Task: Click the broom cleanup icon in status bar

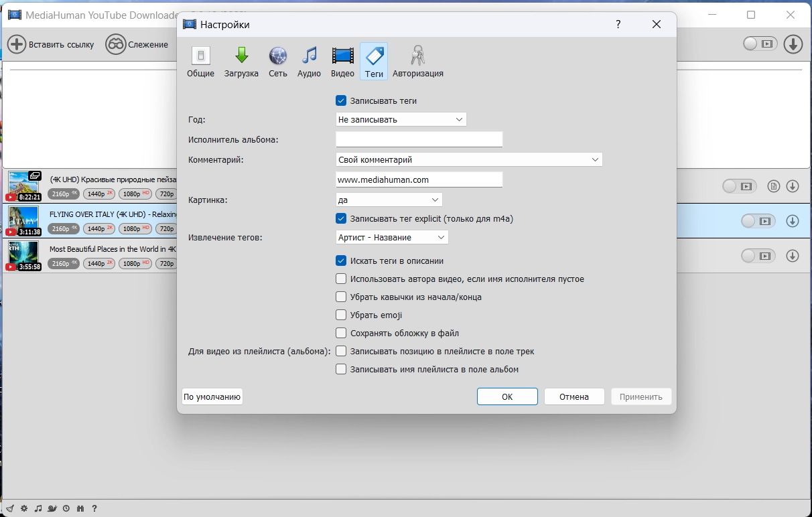Action: click(x=9, y=509)
